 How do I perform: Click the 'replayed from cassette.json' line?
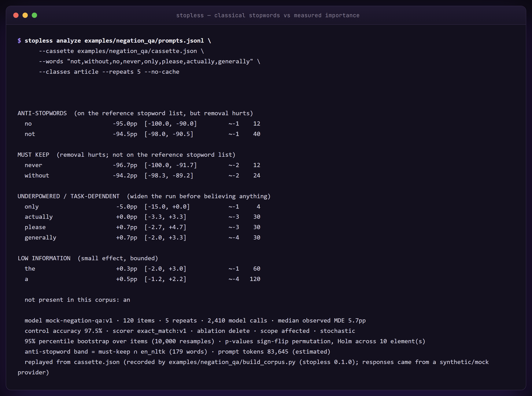253,367
